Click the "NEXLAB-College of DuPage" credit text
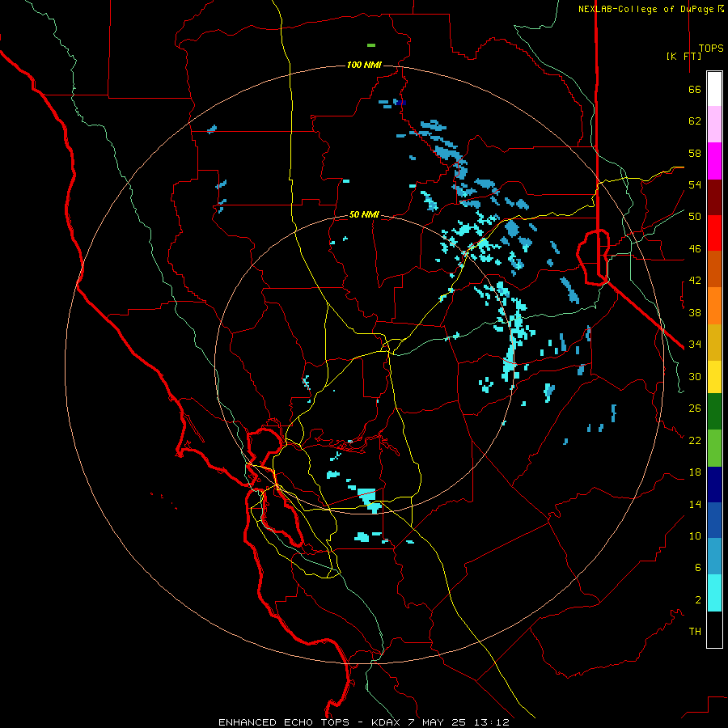The width and height of the screenshot is (728, 728). pos(647,9)
